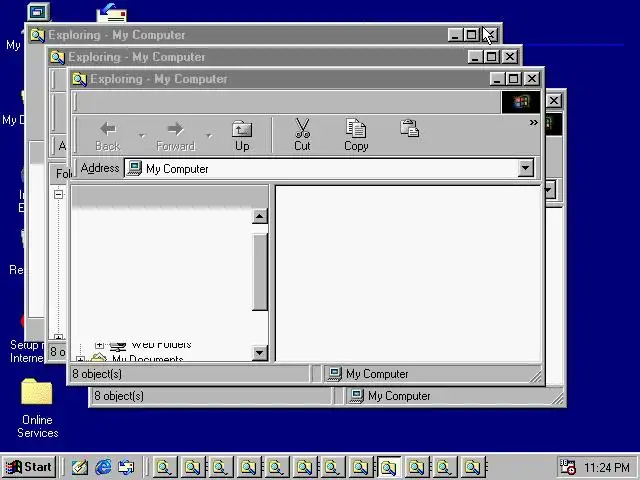Launch Outlook Express from Quick Launch
This screenshot has width=640, height=480.
tap(126, 467)
